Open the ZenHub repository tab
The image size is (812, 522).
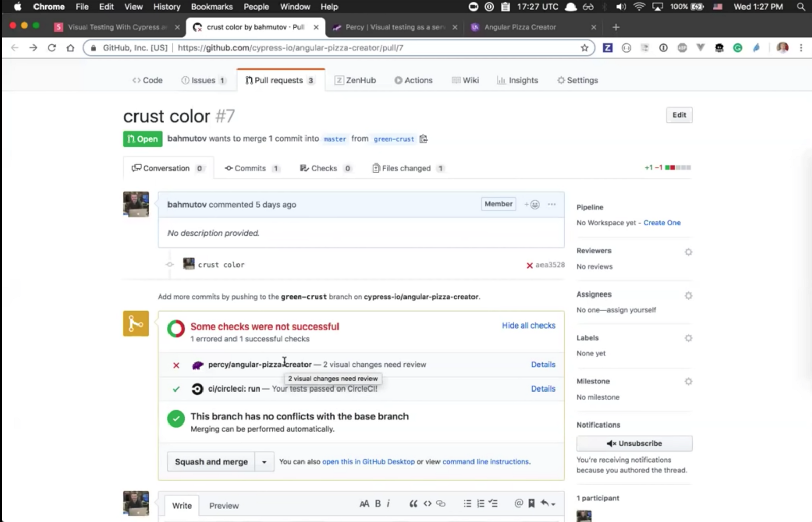[x=355, y=80]
